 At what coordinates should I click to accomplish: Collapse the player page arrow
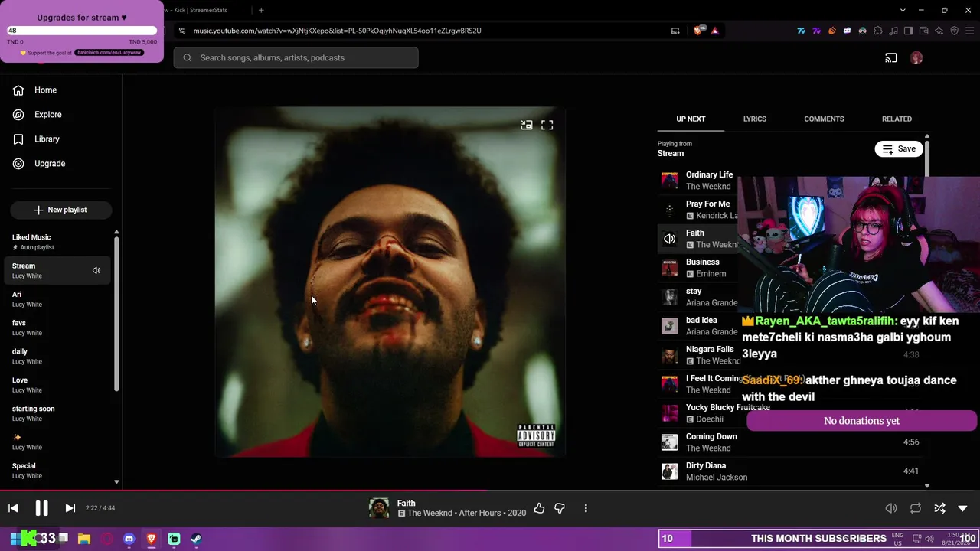[x=962, y=508]
